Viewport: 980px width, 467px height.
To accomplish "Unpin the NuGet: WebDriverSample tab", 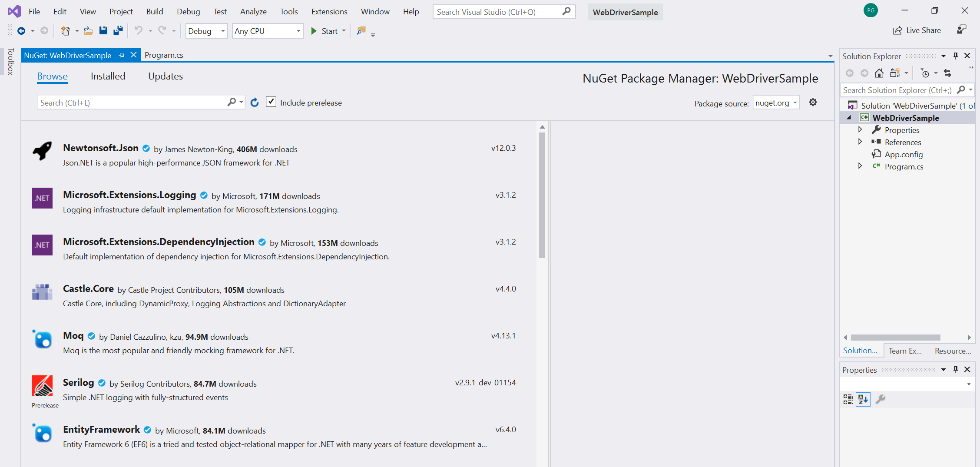I will [x=122, y=55].
